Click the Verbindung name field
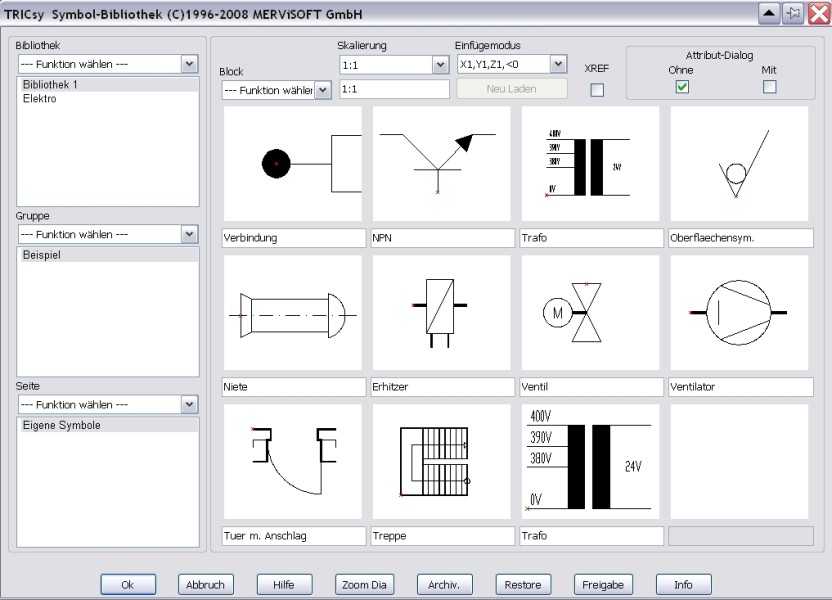The height and width of the screenshot is (600, 832). point(294,238)
